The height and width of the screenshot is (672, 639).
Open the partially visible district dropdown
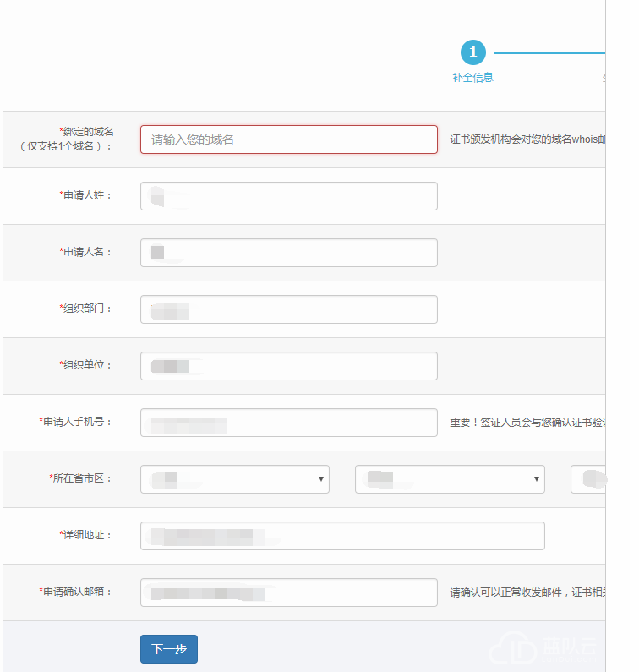[x=588, y=479]
